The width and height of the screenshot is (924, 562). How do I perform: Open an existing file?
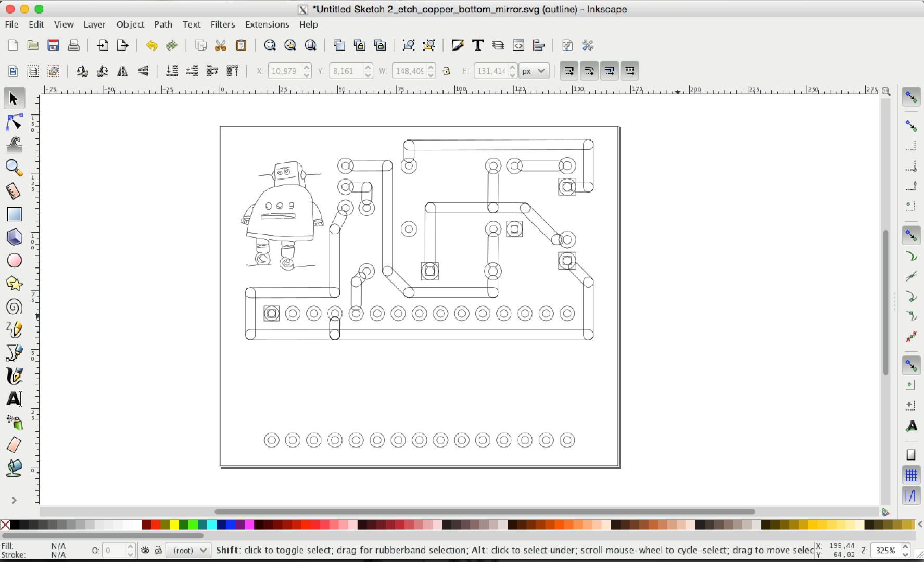coord(33,45)
